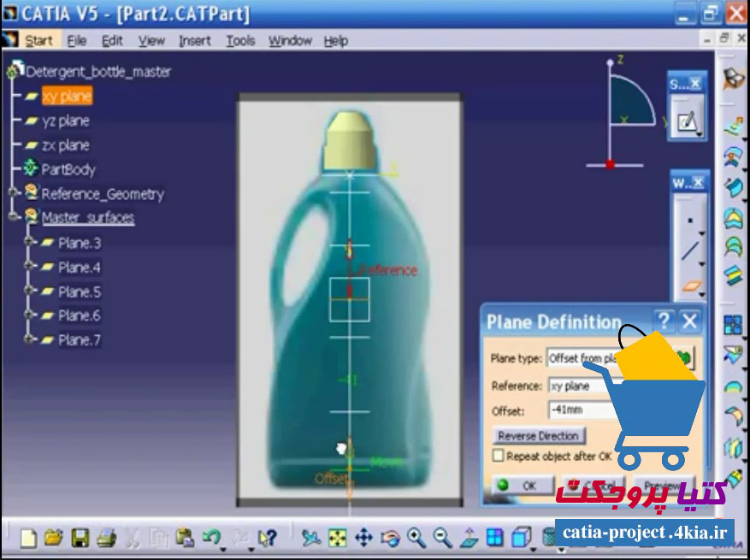Select the Join operation icon in right toolbar

pos(733,325)
